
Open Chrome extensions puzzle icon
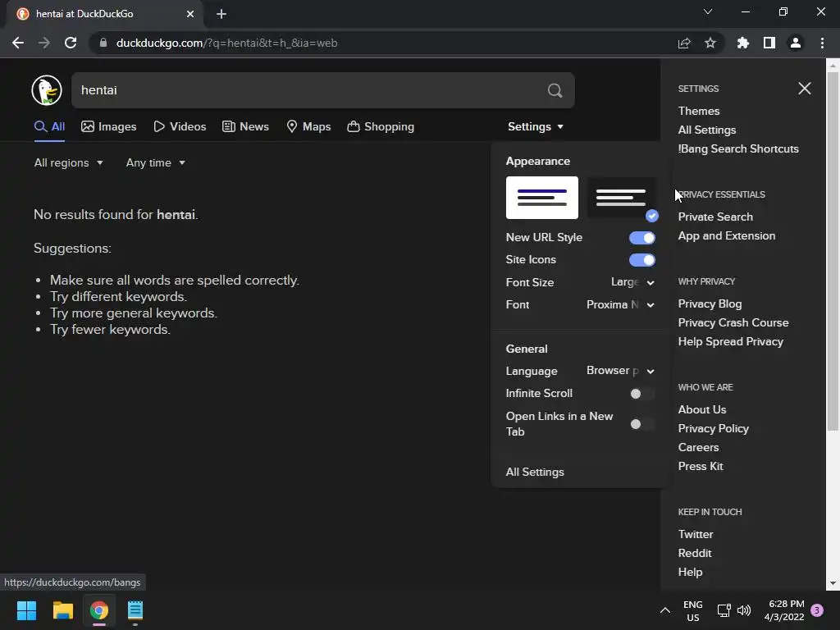(743, 43)
